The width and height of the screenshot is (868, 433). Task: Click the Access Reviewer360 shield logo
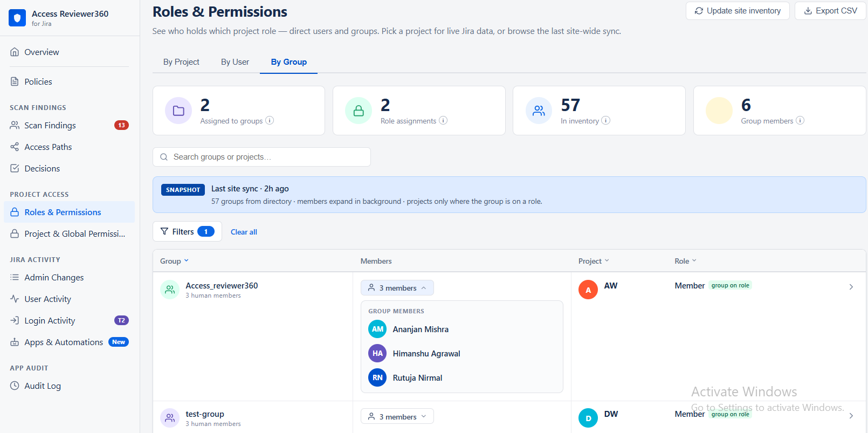pyautogui.click(x=17, y=18)
